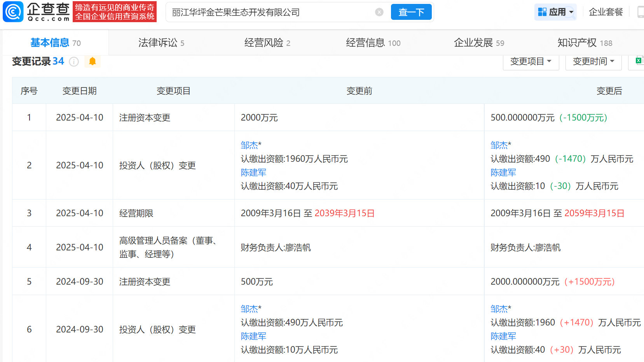Click the green (-1500万元) change amount
The height and width of the screenshot is (362, 644).
click(x=583, y=118)
